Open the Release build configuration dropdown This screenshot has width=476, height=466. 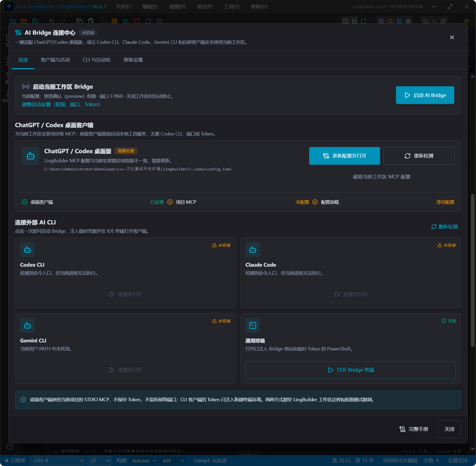tap(144, 461)
